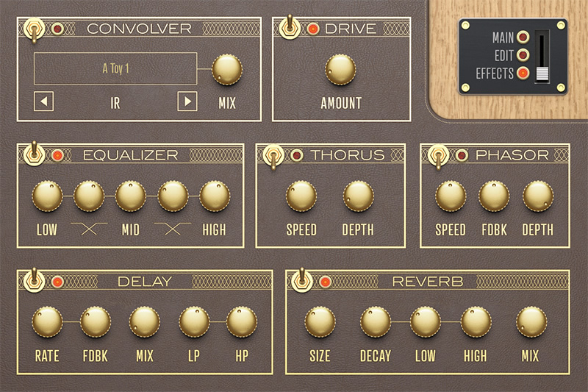This screenshot has height=392, width=588.
Task: Click the CONVOLVER section title
Action: point(139,29)
